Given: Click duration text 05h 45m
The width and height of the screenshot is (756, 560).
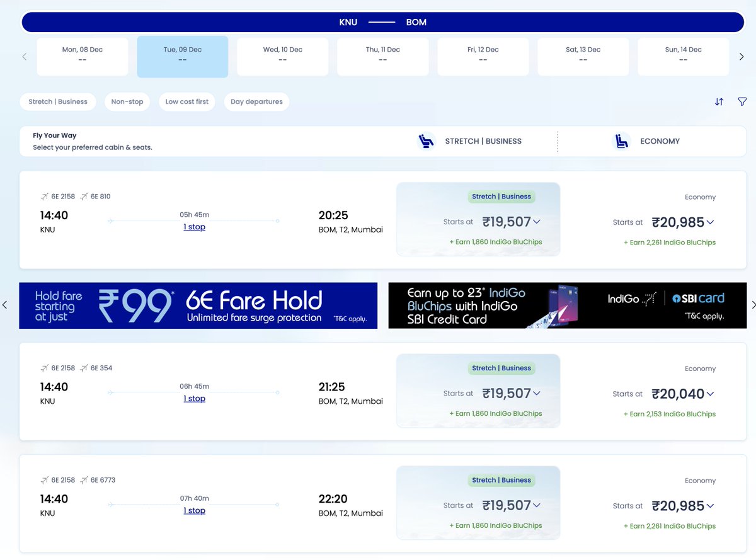Looking at the screenshot, I should (x=195, y=215).
